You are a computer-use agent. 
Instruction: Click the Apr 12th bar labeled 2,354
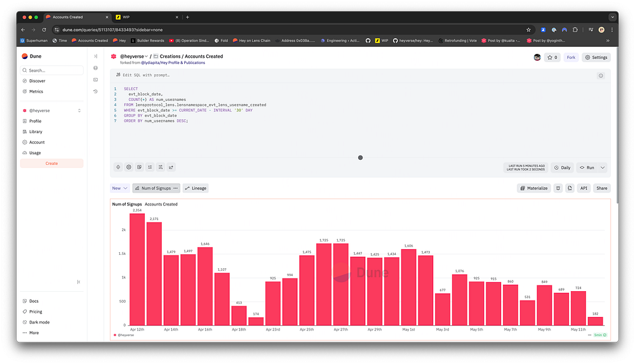tap(137, 270)
